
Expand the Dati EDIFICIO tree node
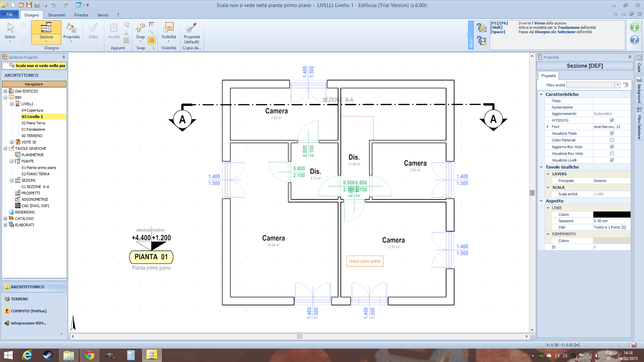(x=5, y=91)
